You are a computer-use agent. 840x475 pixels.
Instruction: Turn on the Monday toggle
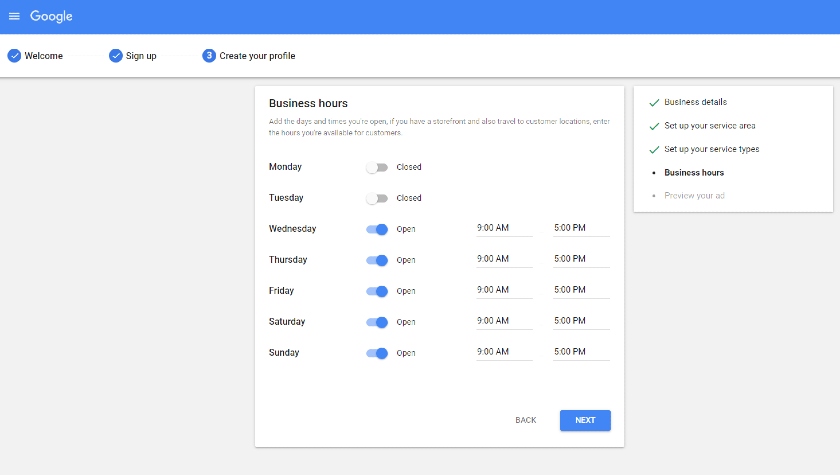pyautogui.click(x=377, y=168)
